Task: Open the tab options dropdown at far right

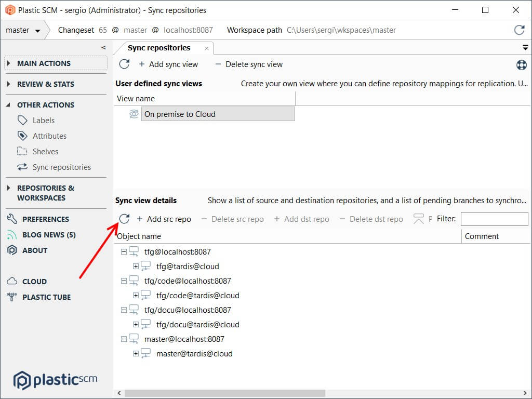Action: click(525, 47)
